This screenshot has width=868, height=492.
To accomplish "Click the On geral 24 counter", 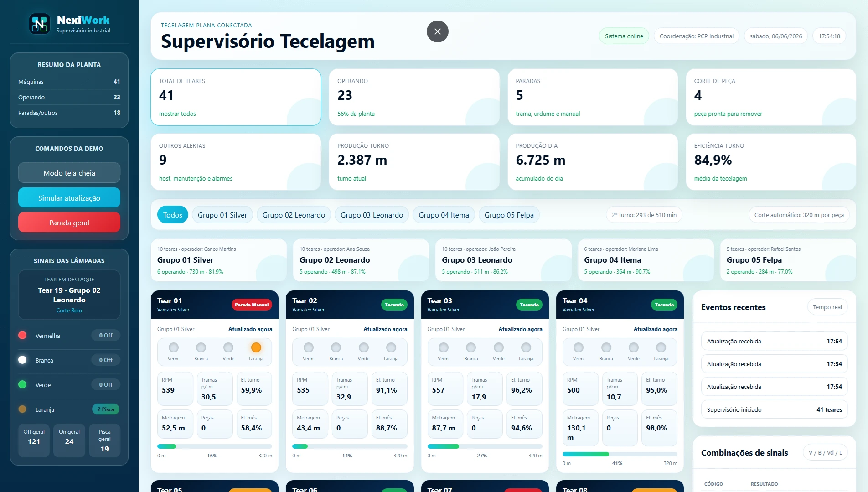I will (x=69, y=440).
